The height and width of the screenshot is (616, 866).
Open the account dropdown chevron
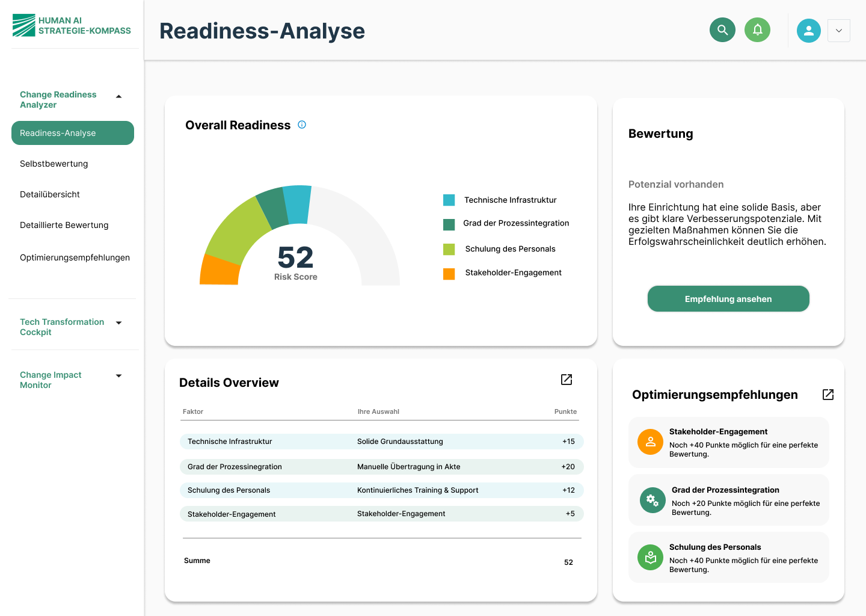coord(838,31)
